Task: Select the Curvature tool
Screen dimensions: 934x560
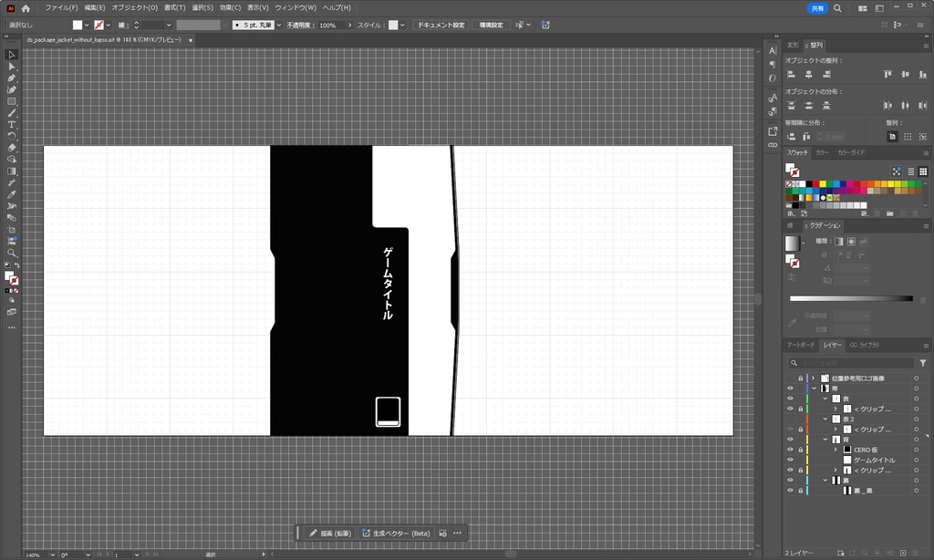Action: pyautogui.click(x=11, y=90)
